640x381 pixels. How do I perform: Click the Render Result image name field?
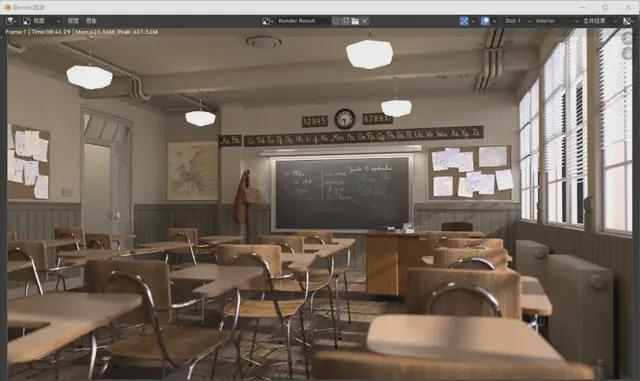pos(302,21)
